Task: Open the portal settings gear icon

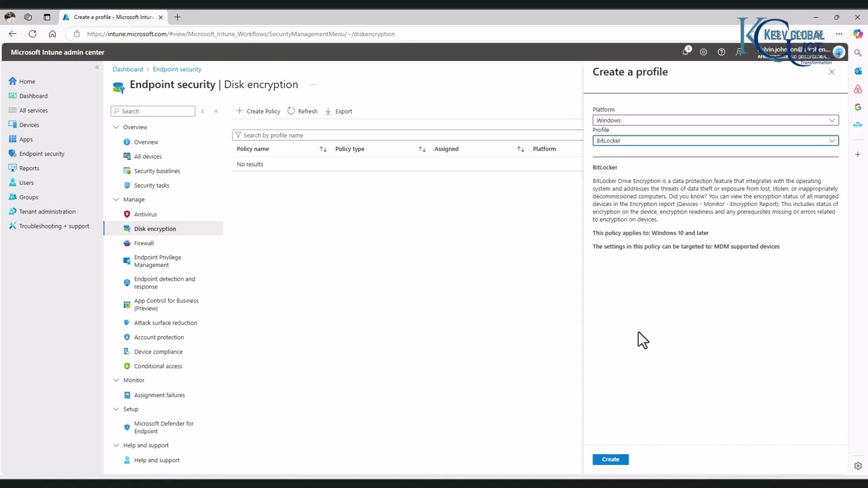Action: (x=703, y=52)
